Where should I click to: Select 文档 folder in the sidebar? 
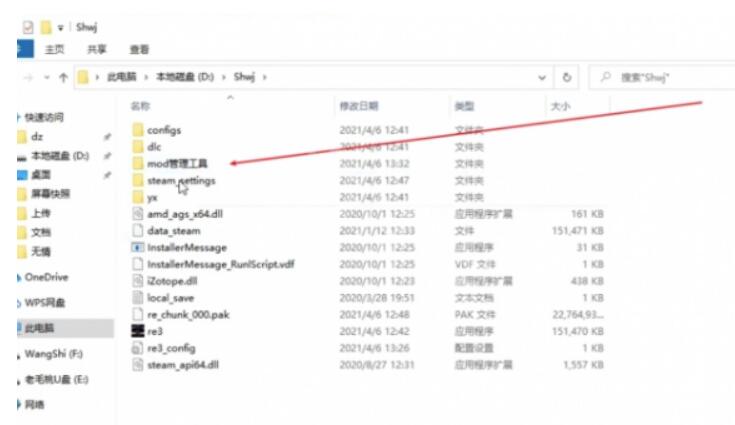click(x=41, y=232)
